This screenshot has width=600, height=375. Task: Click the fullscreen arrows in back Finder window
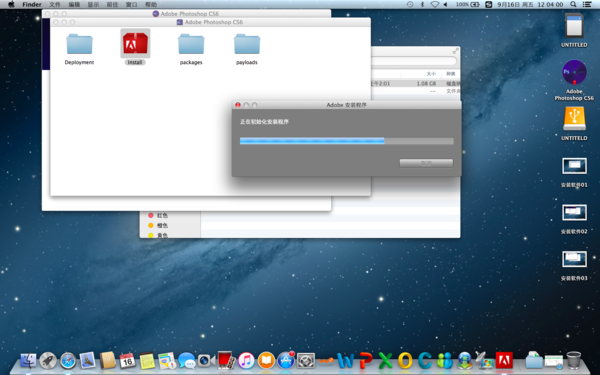pos(455,51)
